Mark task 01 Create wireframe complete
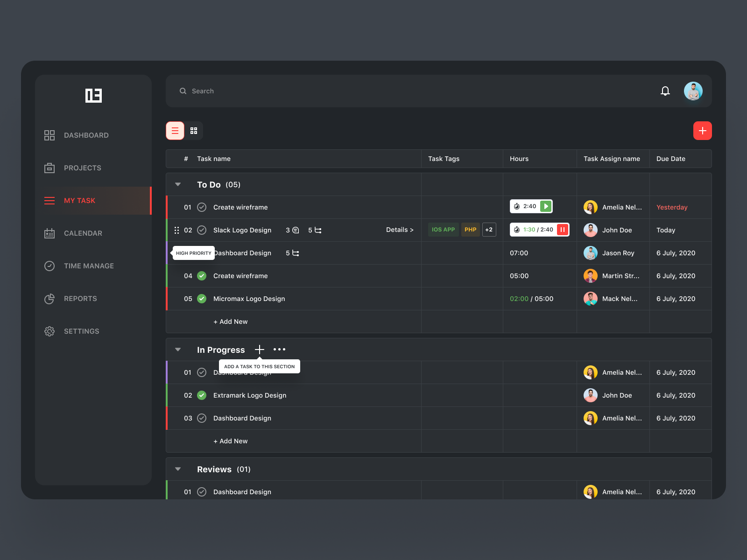 pyautogui.click(x=202, y=207)
